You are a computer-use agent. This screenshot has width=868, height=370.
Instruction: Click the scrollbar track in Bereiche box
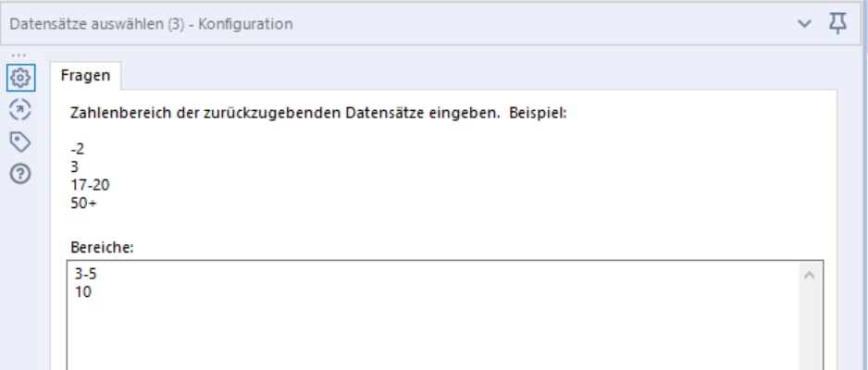coord(811,324)
